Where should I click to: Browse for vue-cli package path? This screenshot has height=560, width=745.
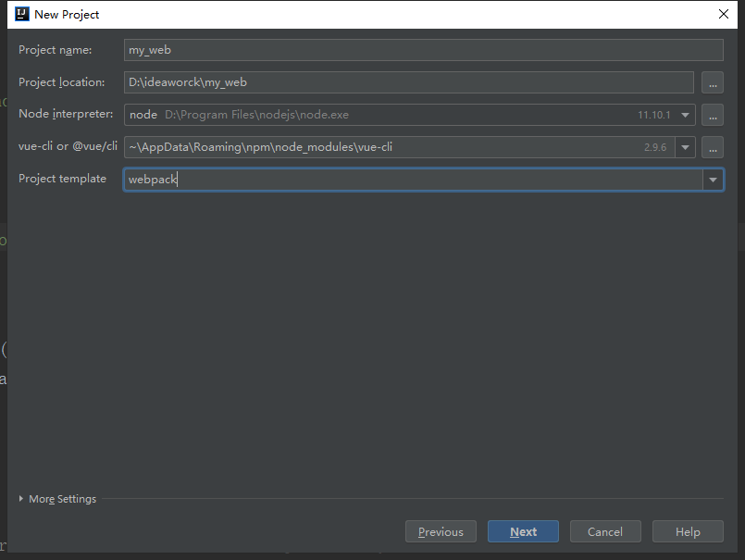[713, 147]
